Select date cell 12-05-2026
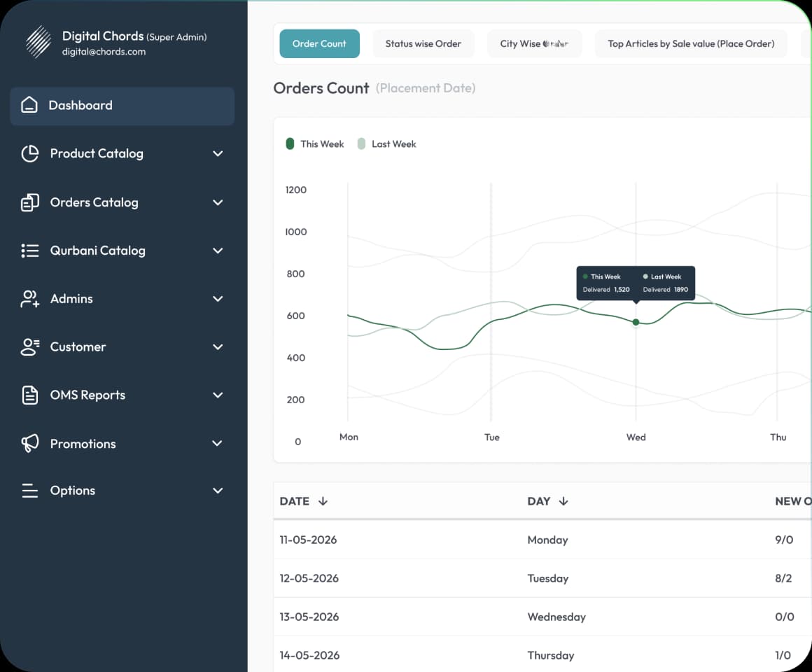Screen dimensions: 812x672 pos(309,578)
